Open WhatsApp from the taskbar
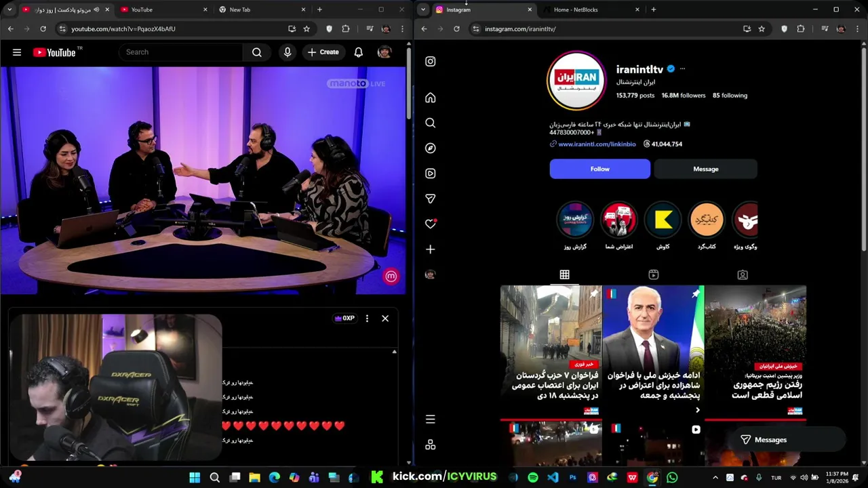 coord(672,478)
